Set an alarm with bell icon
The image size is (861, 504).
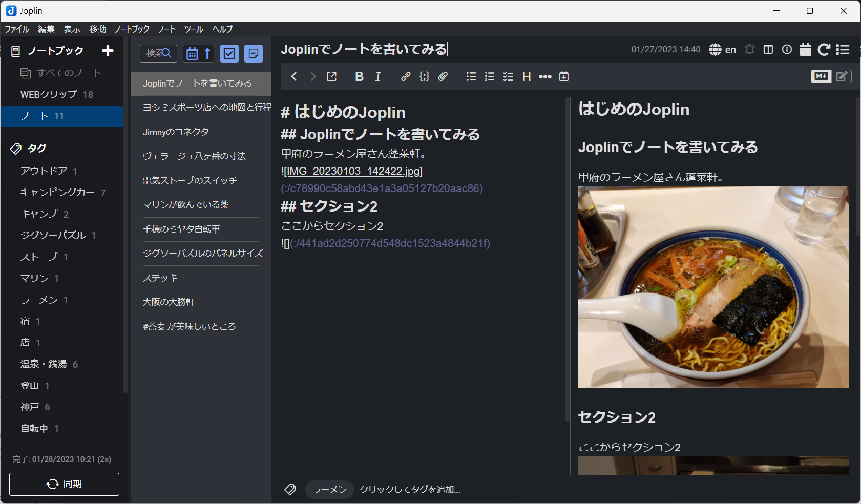click(x=750, y=49)
